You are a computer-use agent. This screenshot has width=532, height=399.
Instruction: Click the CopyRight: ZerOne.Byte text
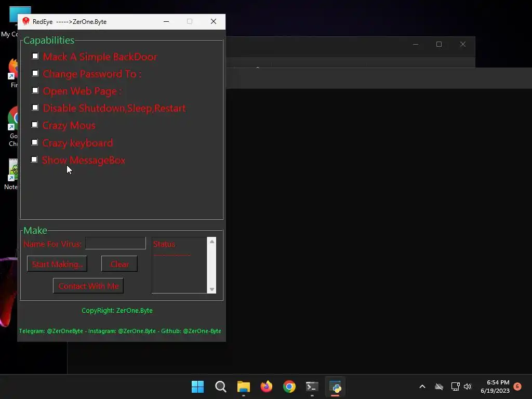117,311
